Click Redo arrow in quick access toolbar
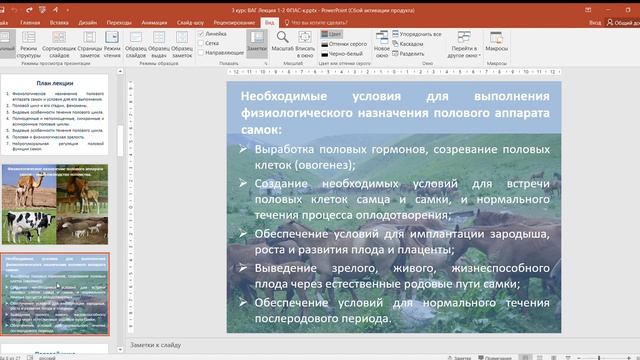This screenshot has height=360, width=640. tap(29, 10)
